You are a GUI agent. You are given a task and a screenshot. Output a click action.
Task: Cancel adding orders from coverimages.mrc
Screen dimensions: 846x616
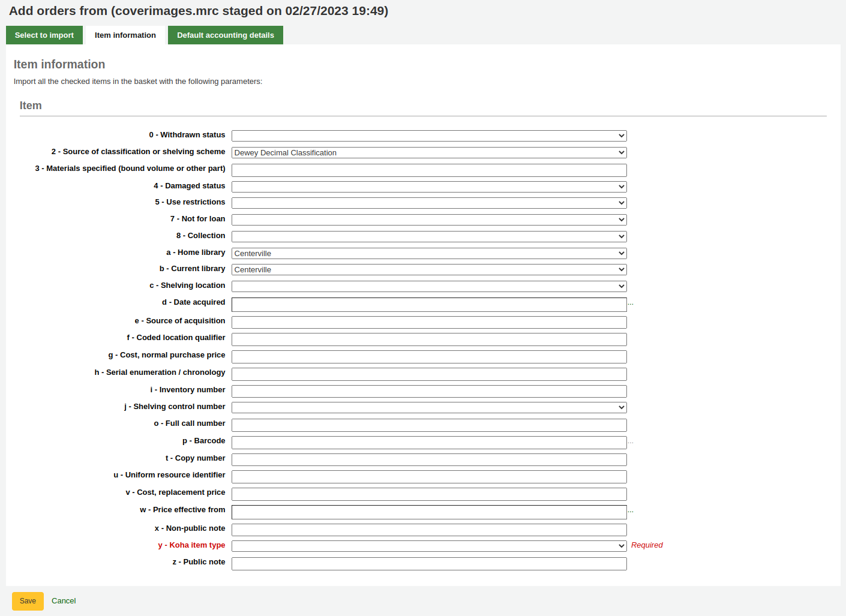[x=64, y=600]
